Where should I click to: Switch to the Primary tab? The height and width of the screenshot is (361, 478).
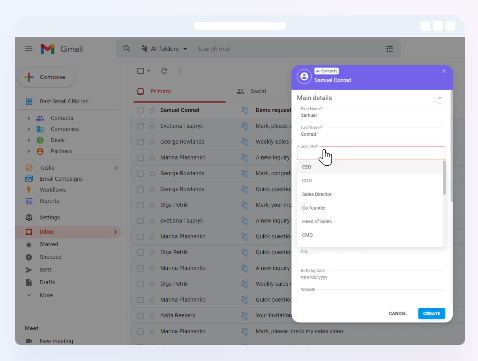point(179,91)
